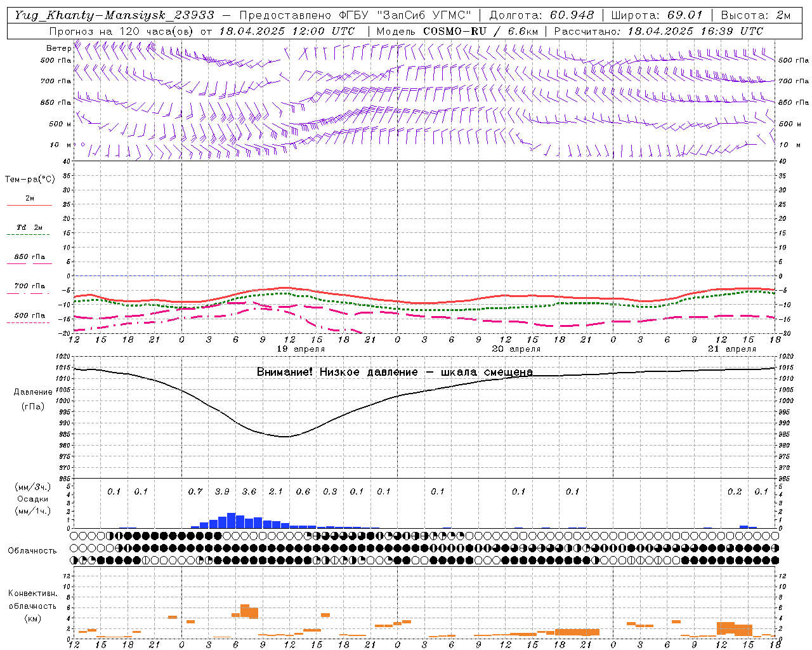Click the 0.6 precipitation value
This screenshot has height=650, width=812.
pos(303,491)
